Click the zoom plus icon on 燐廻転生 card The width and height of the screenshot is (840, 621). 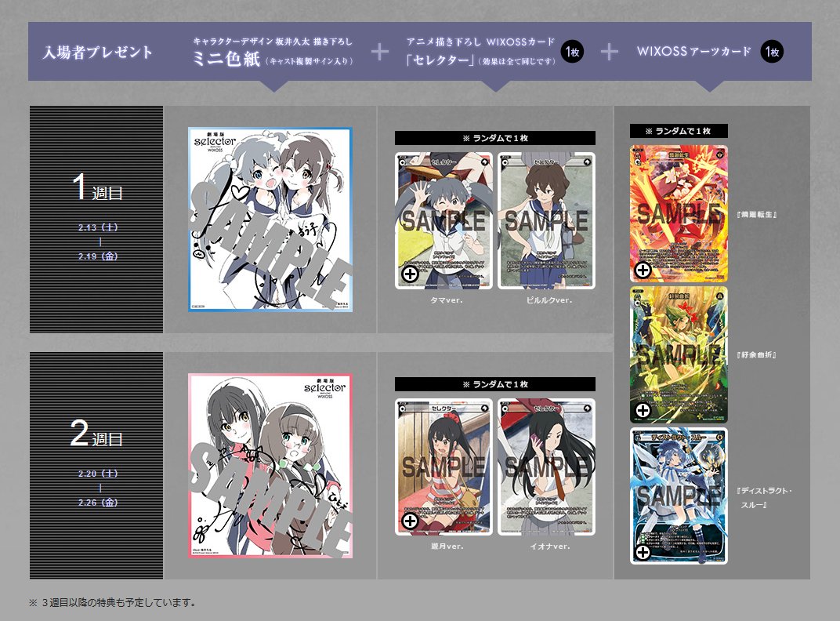tap(643, 270)
